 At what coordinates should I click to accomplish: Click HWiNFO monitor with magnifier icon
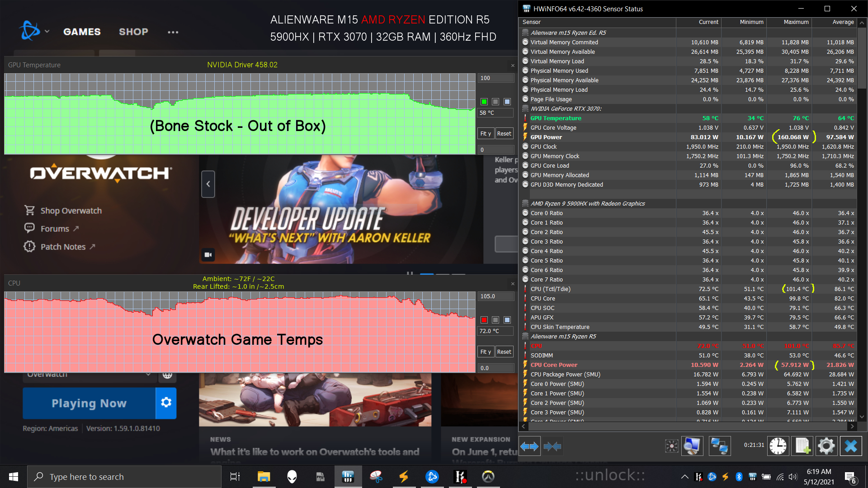(692, 446)
